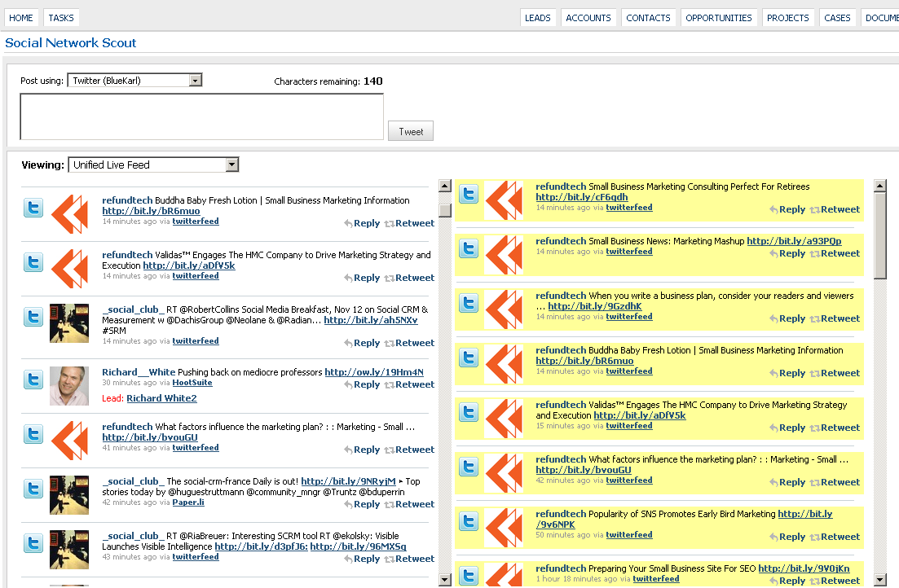The width and height of the screenshot is (899, 588).
Task: Click refundtech logo on white-background Buddha Baby tweet
Action: (69, 214)
